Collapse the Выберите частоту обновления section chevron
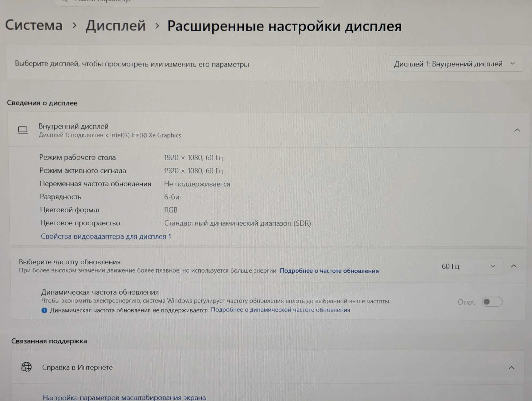This screenshot has width=532, height=401. (514, 266)
